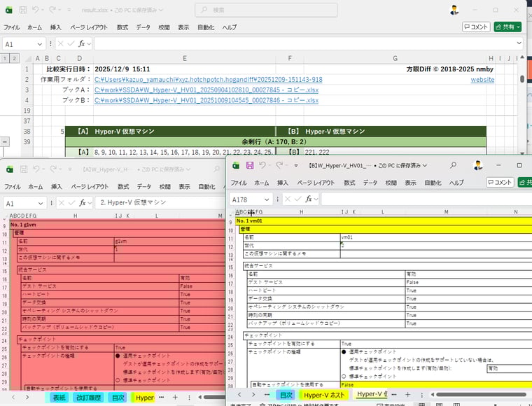This screenshot has width=532, height=406.
Task: Click search magnifier in Book B title bar
Action: point(453,165)
